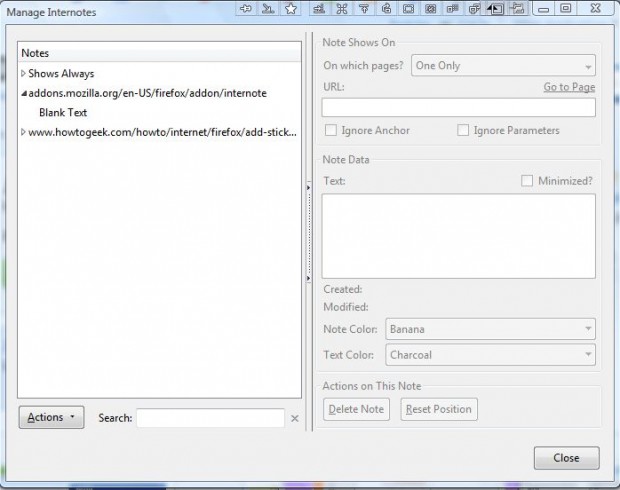The height and width of the screenshot is (490, 620).
Task: Click the Notes column header
Action: coord(159,53)
